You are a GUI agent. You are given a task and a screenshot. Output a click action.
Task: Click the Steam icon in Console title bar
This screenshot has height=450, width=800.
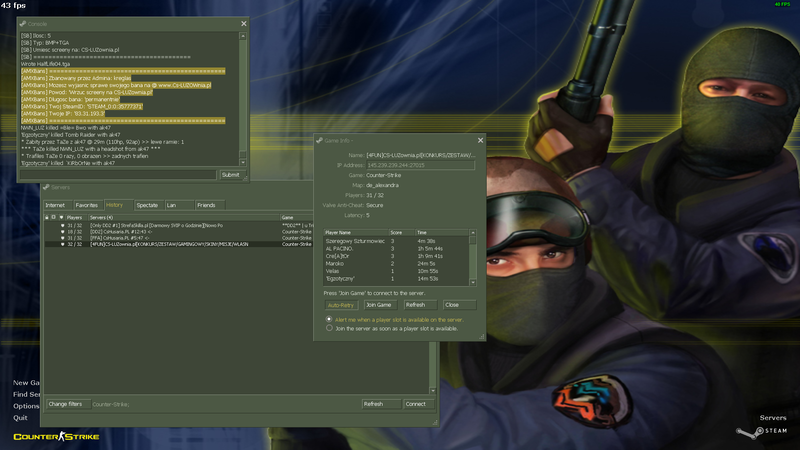point(24,22)
